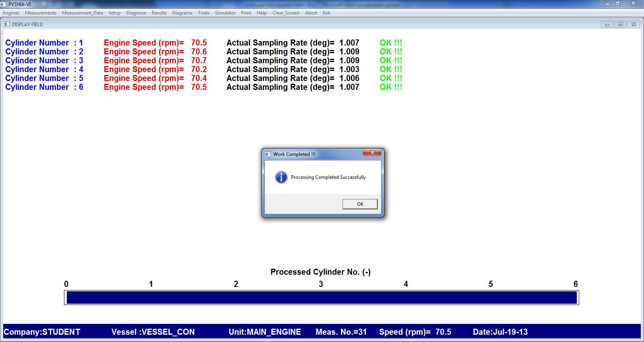Click the 'OK !!!' status for cylinder 1
The image size is (644, 342).
point(391,43)
